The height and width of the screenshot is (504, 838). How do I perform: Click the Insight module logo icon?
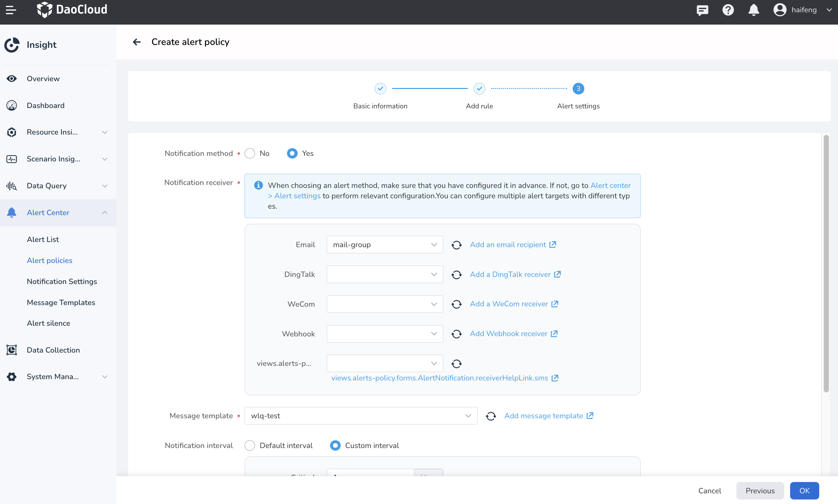coord(12,45)
